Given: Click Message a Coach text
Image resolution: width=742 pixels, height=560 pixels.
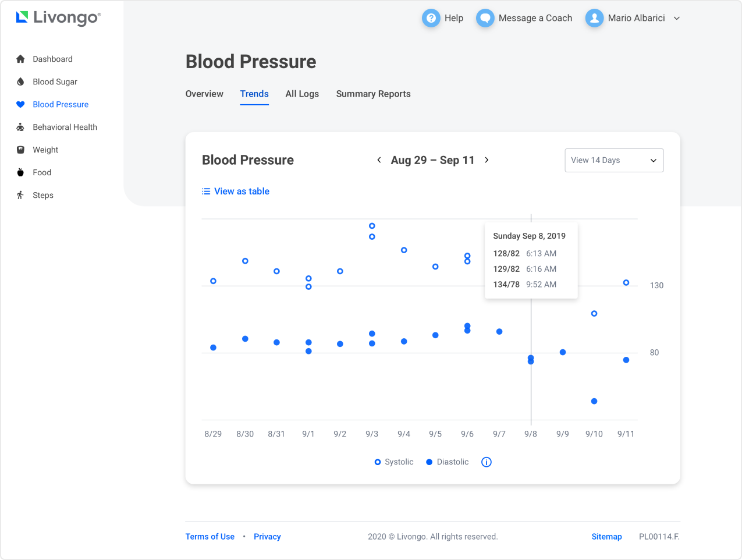Looking at the screenshot, I should click(x=535, y=18).
